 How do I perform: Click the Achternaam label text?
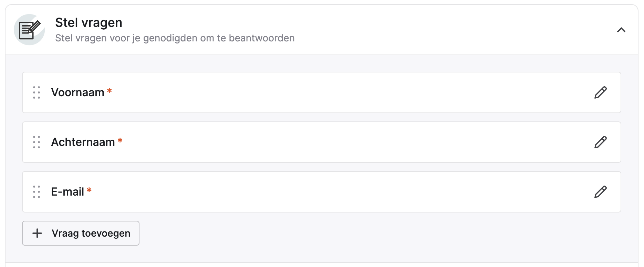83,142
